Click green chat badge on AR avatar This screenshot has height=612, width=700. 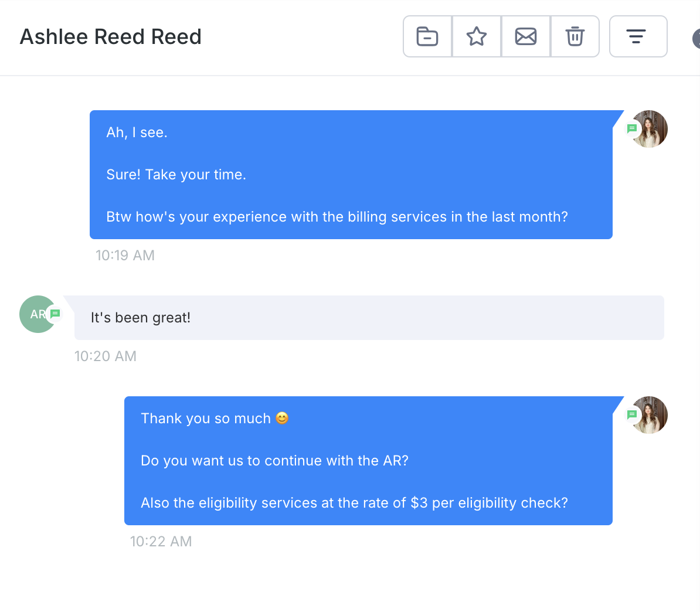tap(55, 314)
